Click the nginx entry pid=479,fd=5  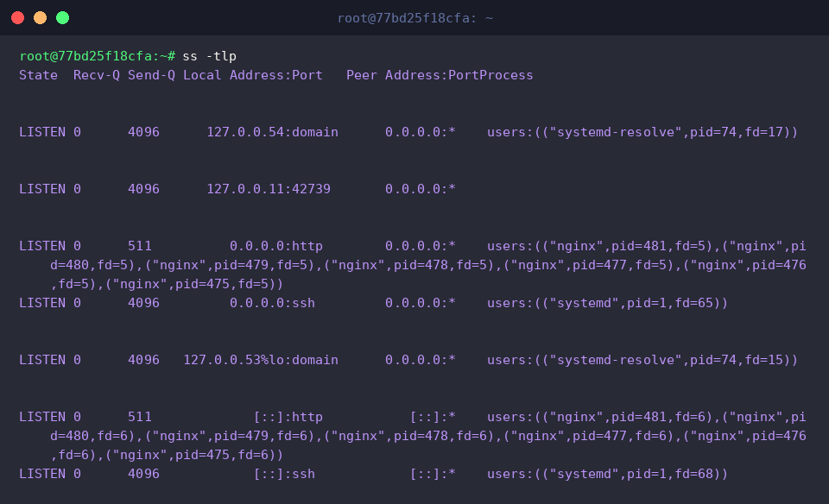coord(230,265)
